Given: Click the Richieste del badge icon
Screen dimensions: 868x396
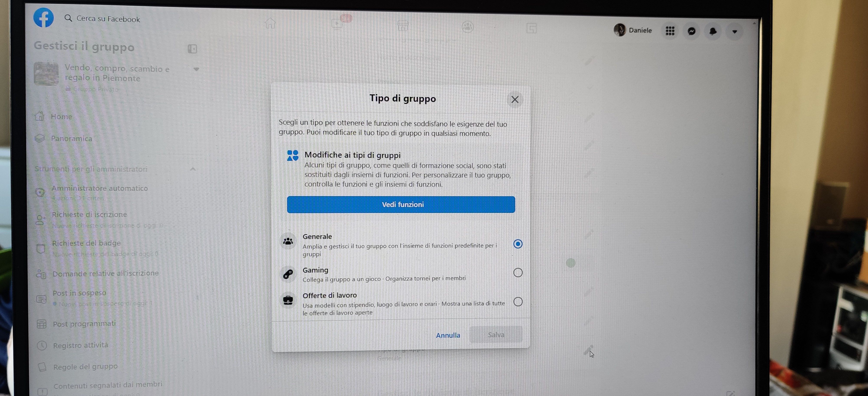Looking at the screenshot, I should [x=41, y=249].
